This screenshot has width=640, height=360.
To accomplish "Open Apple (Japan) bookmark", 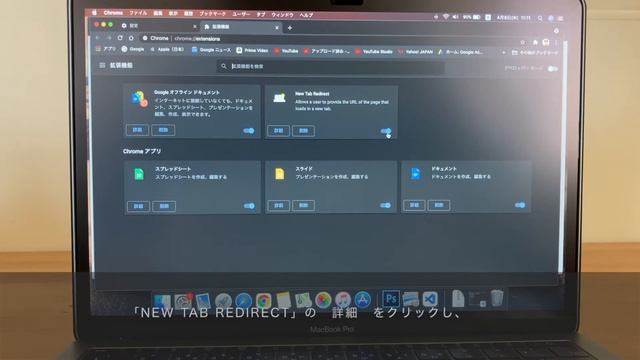I will pos(167,49).
